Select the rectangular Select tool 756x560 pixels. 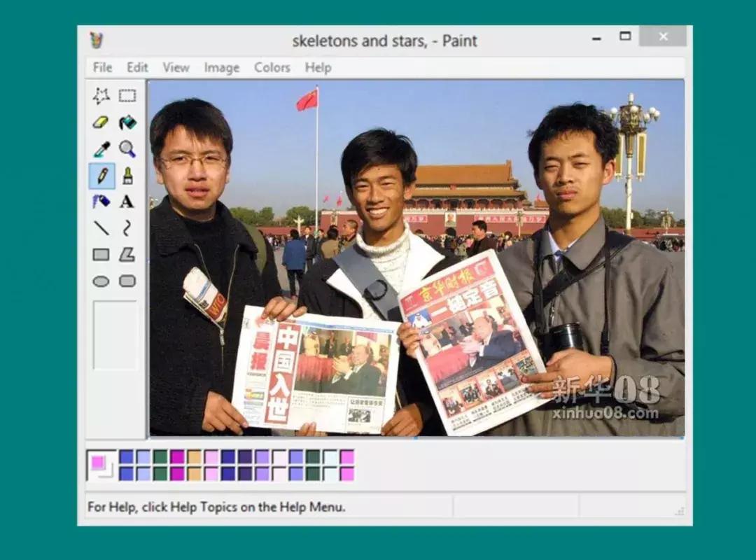click(x=127, y=96)
